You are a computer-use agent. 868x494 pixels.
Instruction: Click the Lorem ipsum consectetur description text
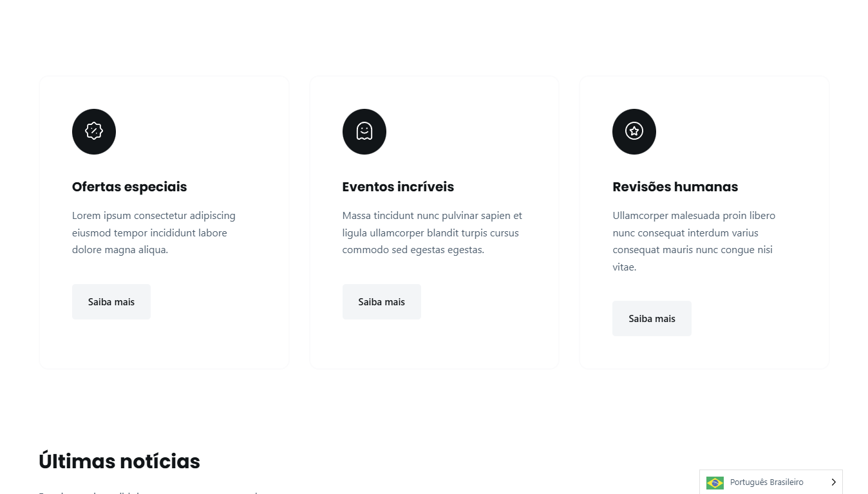point(154,233)
